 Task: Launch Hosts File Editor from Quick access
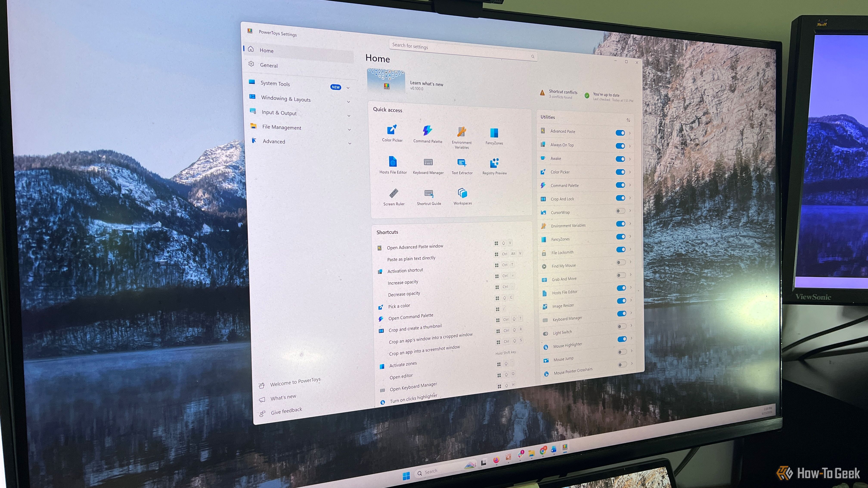pyautogui.click(x=393, y=165)
